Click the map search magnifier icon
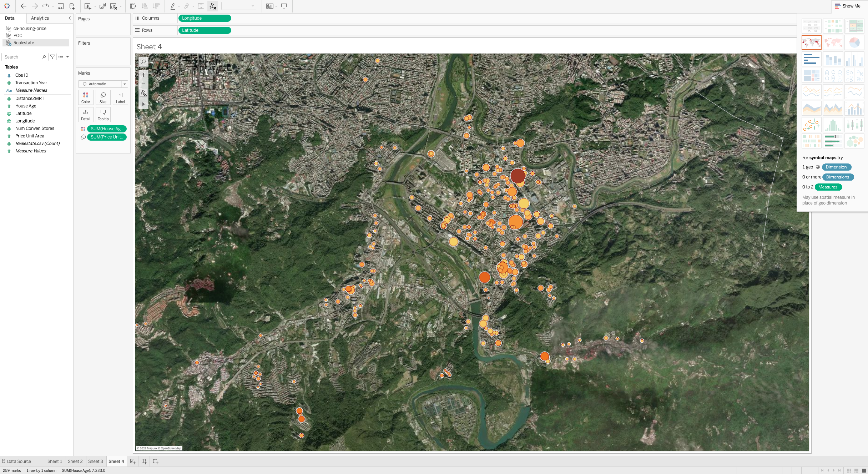Screen dimensions: 868x474 (143, 62)
